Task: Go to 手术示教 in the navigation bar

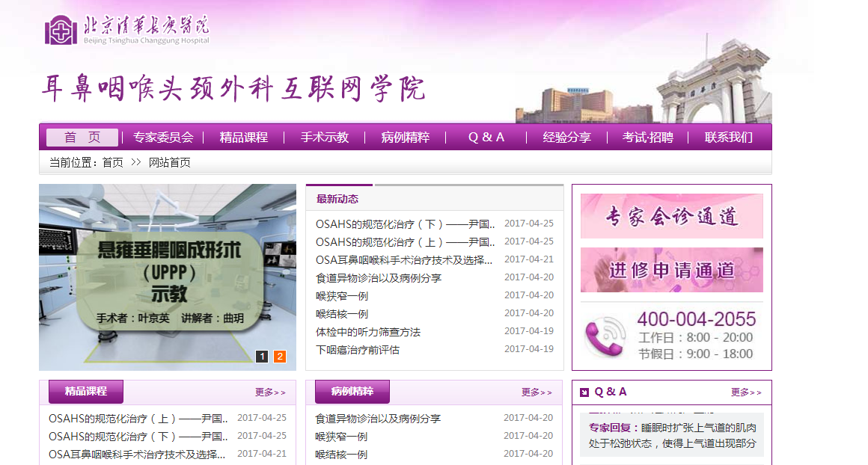Action: (325, 138)
